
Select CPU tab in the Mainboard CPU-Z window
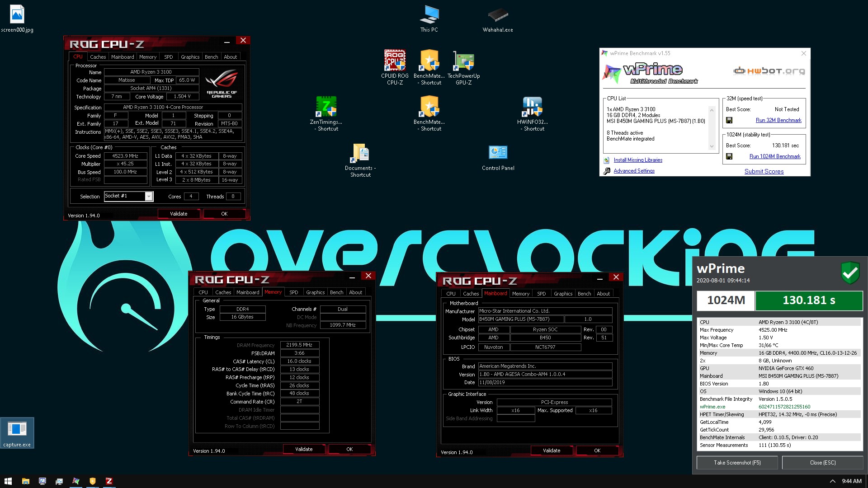click(x=451, y=294)
